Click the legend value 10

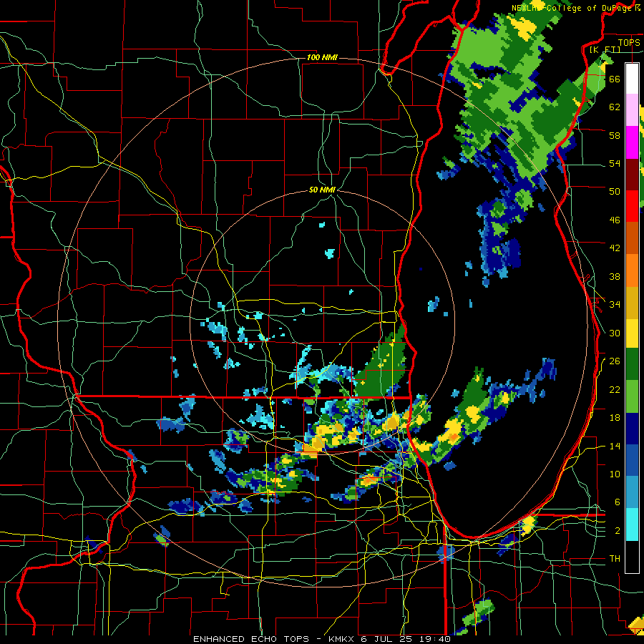click(615, 474)
